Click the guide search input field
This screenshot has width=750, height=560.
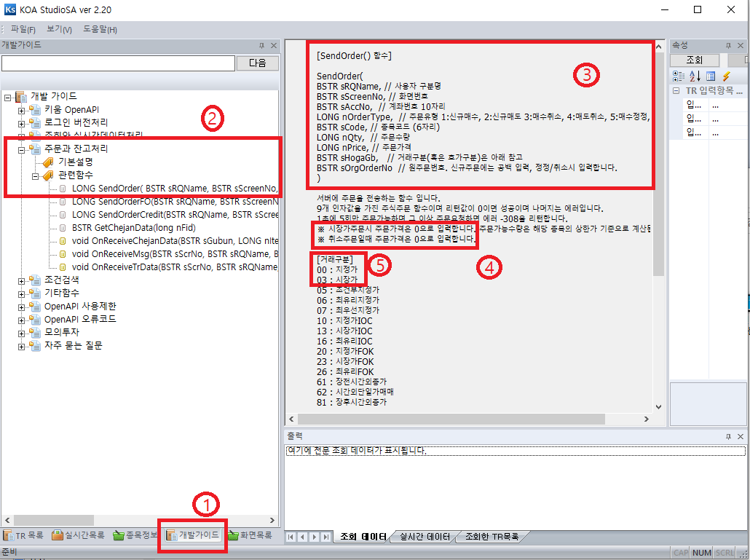tap(118, 63)
